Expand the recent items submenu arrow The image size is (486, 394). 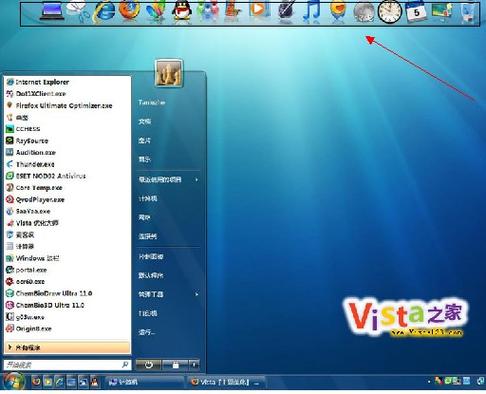coord(197,180)
